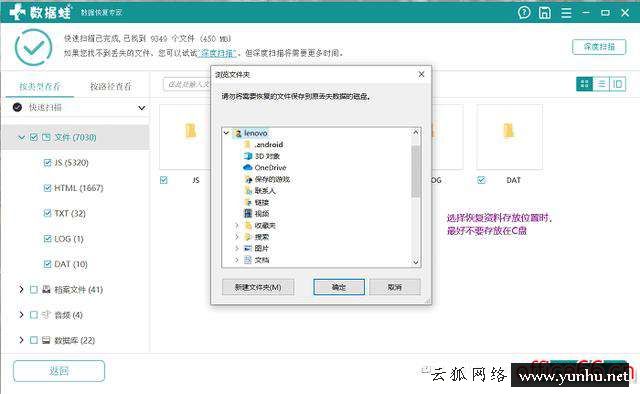Click the 数据库 category icon
Screen dimensions: 640x394
pos(46,340)
